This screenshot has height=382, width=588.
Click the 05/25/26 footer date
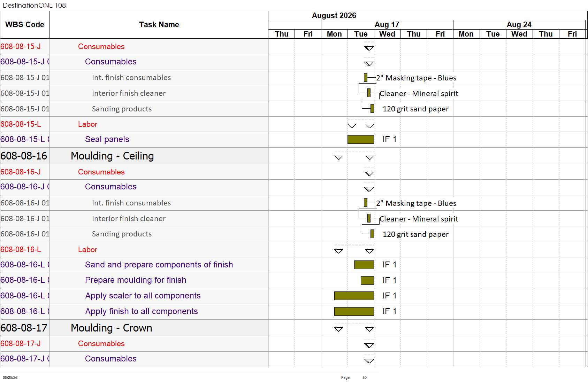[x=10, y=377]
